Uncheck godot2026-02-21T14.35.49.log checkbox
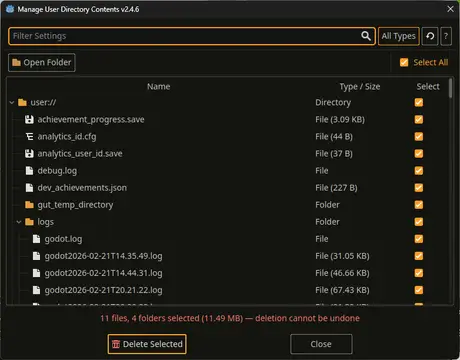Viewport: 460px width, 360px height. point(419,256)
